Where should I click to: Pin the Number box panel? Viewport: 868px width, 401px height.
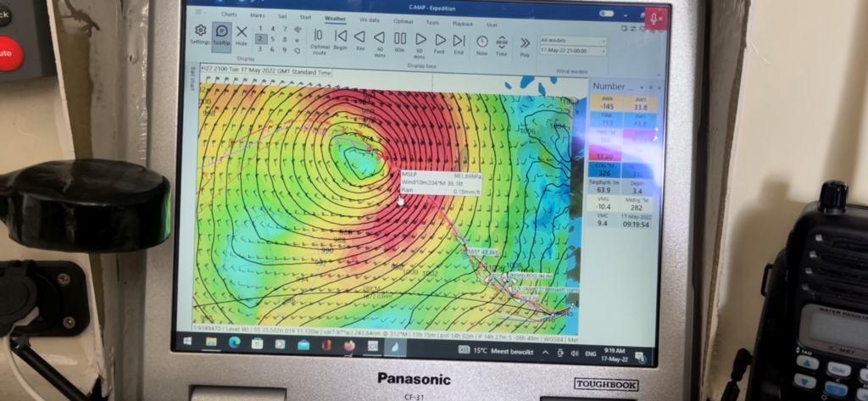[x=650, y=87]
